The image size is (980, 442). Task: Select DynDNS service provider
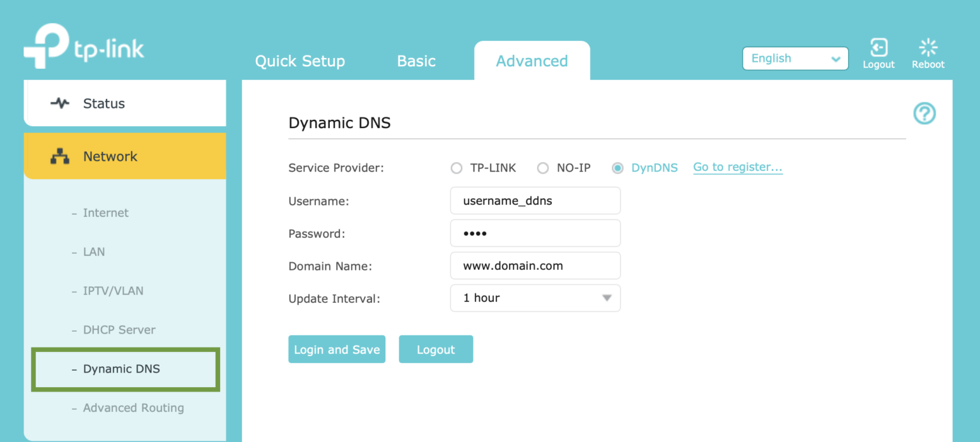(618, 168)
